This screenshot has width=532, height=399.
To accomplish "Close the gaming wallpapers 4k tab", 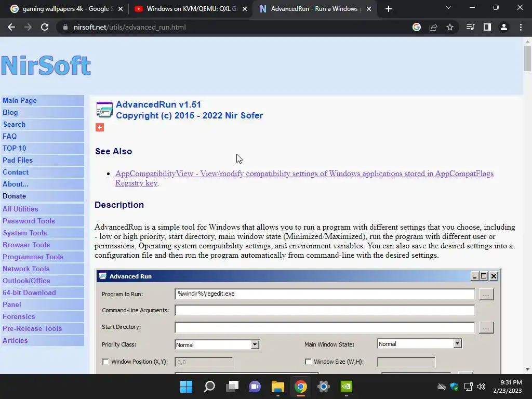I will coord(121,9).
